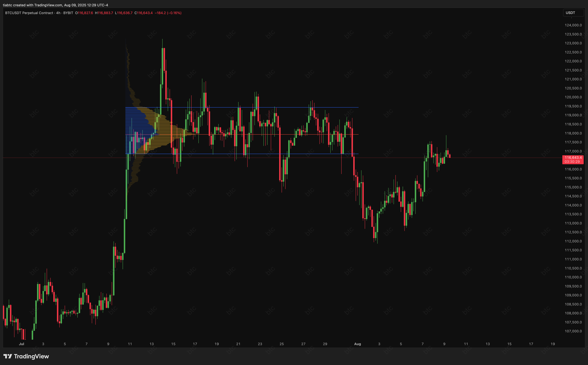Click the close value C116,643.4 in legend

(144, 13)
